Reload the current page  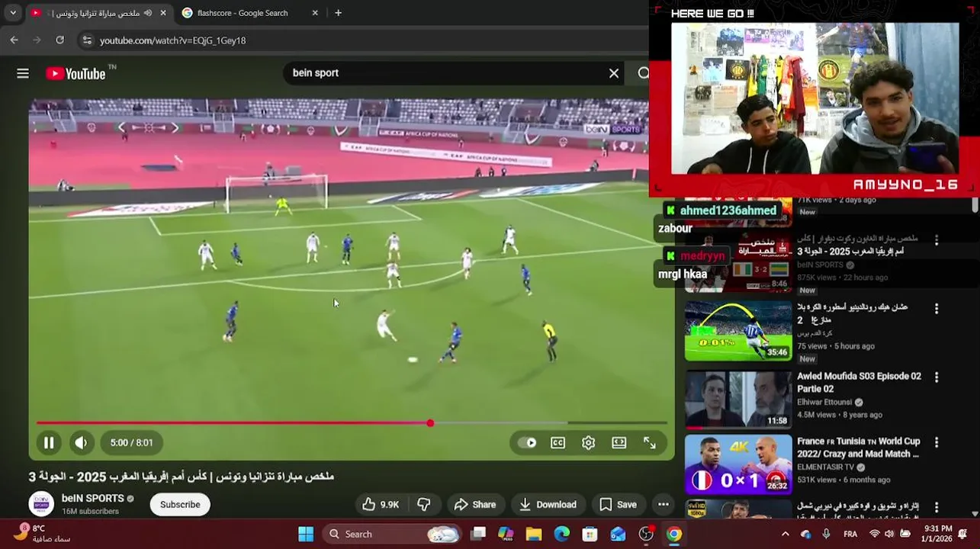pos(60,40)
